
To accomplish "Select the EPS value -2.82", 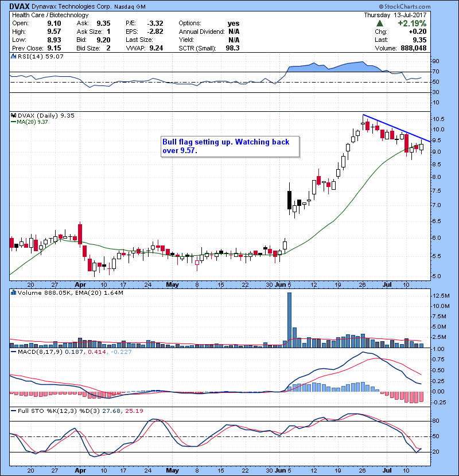I will (x=155, y=32).
